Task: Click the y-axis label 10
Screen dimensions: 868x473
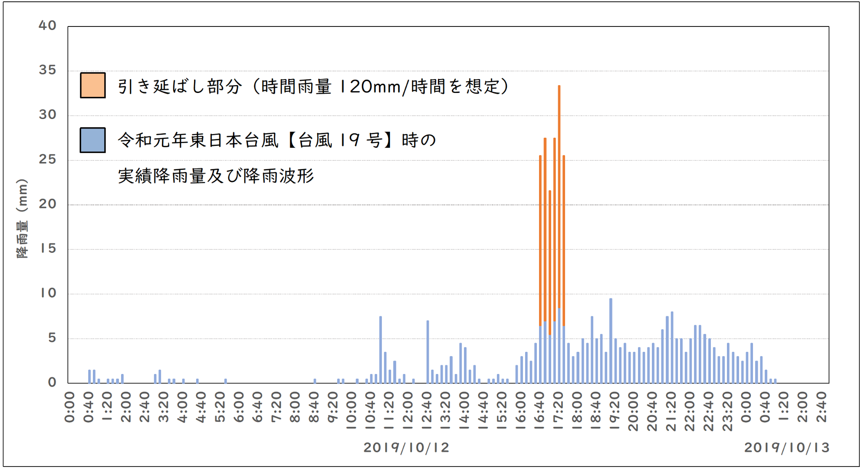Action: pos(49,293)
